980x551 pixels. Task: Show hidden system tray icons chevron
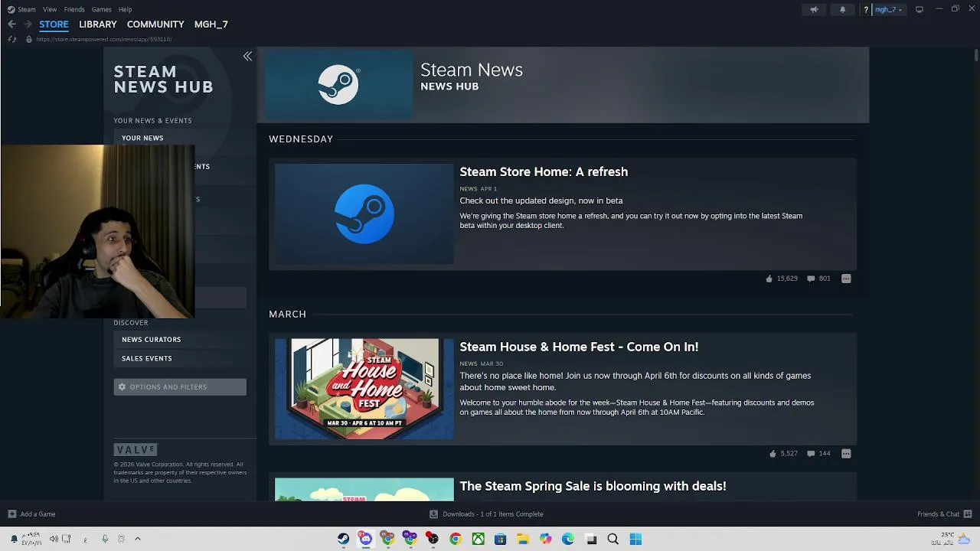tap(138, 539)
